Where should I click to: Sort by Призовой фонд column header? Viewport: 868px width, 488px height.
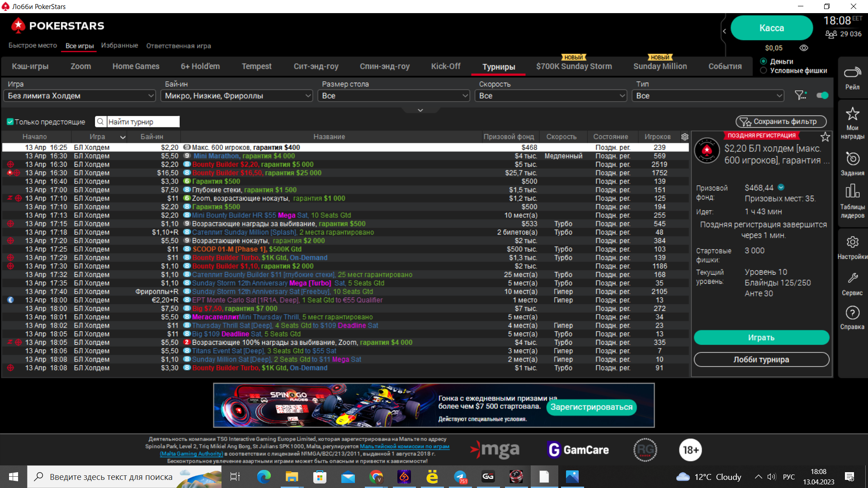[x=509, y=137]
